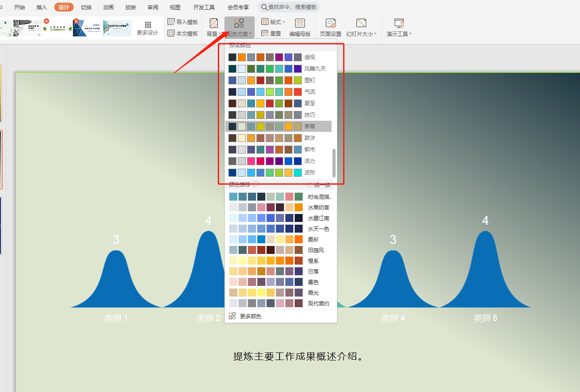This screenshot has width=580, height=392.
Task: Click the 重置 (Reset) icon
Action: [x=265, y=33]
